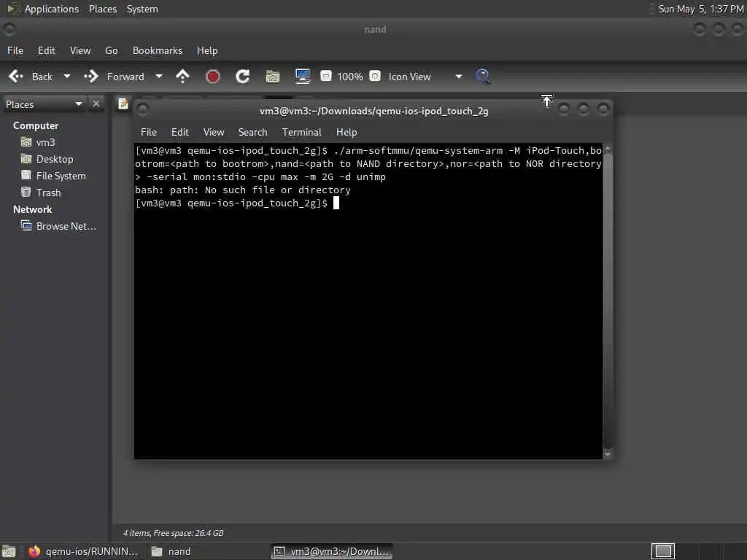Click "4 items, Free space: 26.4 GB" status
Image resolution: width=747 pixels, height=560 pixels.
174,533
